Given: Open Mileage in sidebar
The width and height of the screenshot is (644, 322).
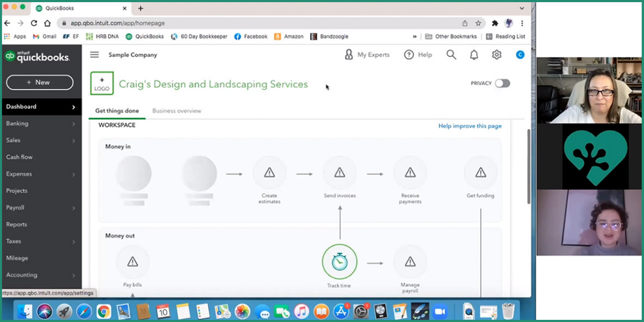Looking at the screenshot, I should (17, 258).
